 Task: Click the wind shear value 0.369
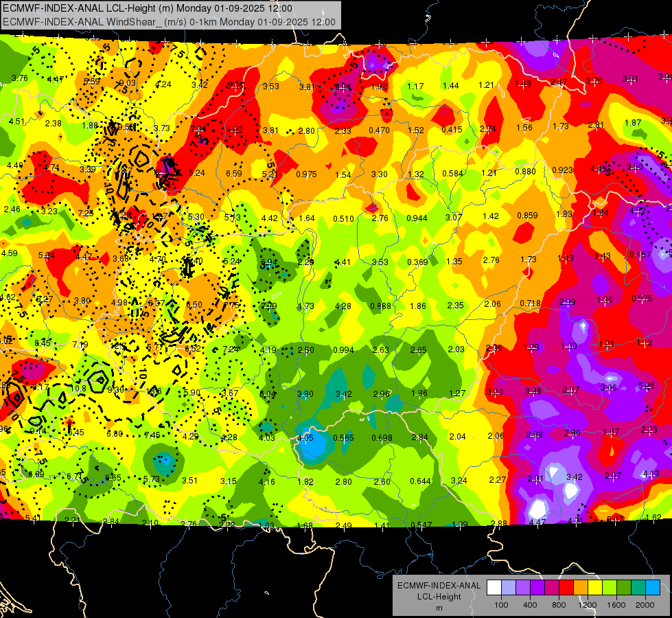click(x=417, y=262)
